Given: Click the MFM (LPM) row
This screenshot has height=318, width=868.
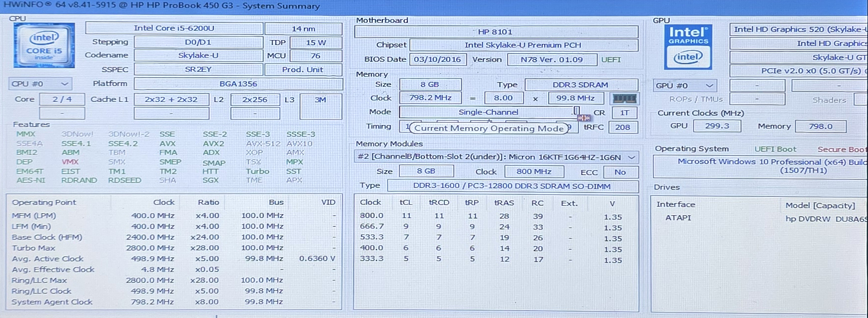Looking at the screenshot, I should [x=174, y=216].
